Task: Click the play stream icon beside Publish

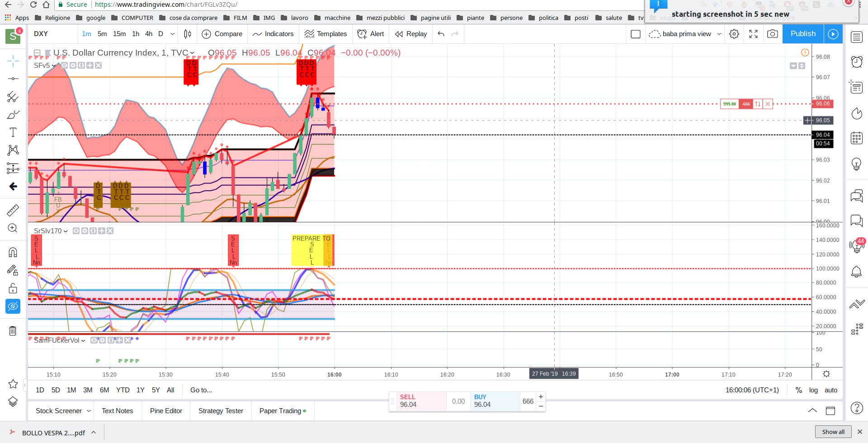Action: (x=833, y=34)
